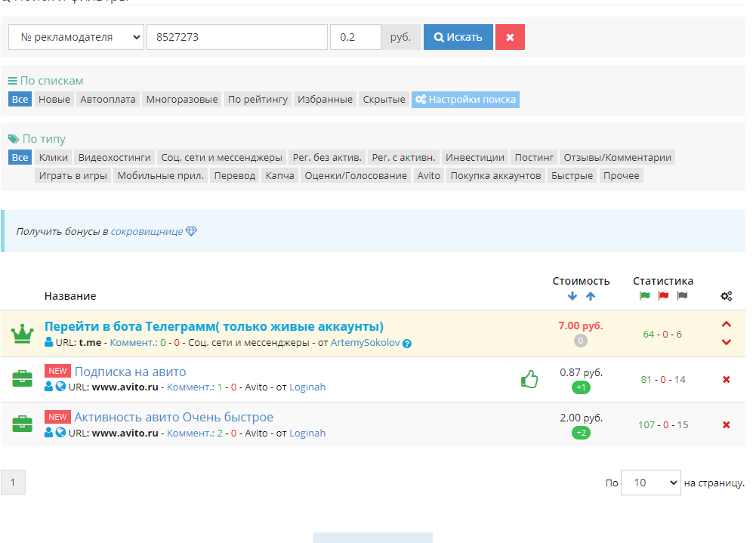Click the red flag statistics icon
Screen dimensions: 756x543
tap(663, 295)
